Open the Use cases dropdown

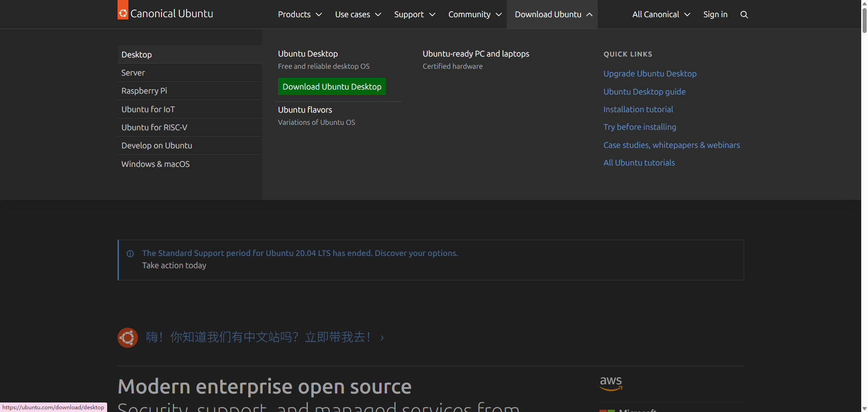[x=358, y=14]
